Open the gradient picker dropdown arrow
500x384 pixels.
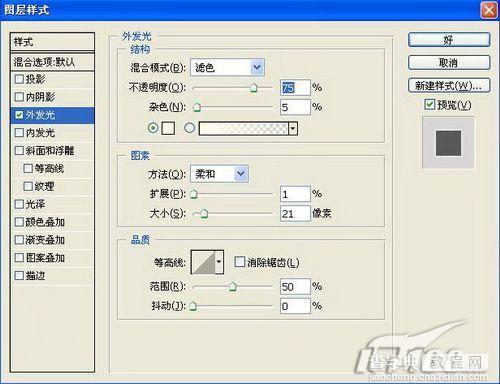click(293, 128)
